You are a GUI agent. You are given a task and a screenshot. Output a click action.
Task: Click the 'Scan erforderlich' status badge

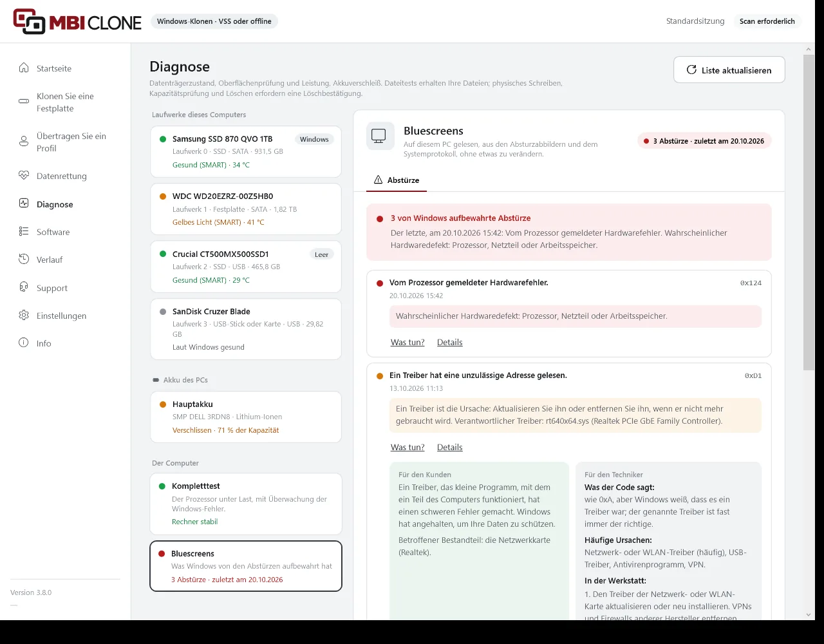coord(767,21)
